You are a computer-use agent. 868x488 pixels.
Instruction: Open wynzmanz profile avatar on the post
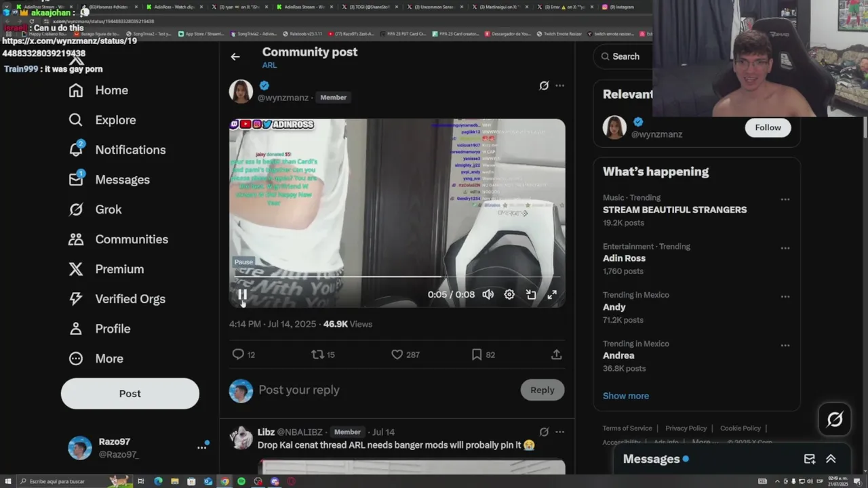tap(241, 91)
